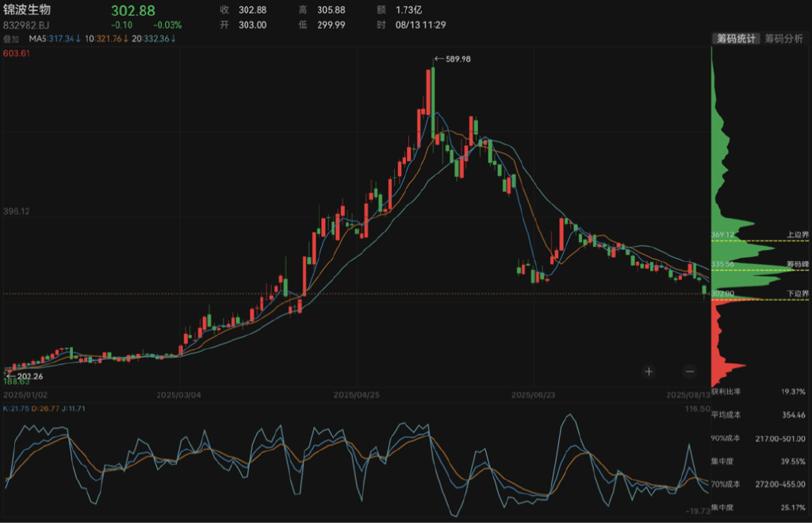Screen dimensions: 812x523
Task: Click the 平均成本 average cost row
Action: coord(759,414)
